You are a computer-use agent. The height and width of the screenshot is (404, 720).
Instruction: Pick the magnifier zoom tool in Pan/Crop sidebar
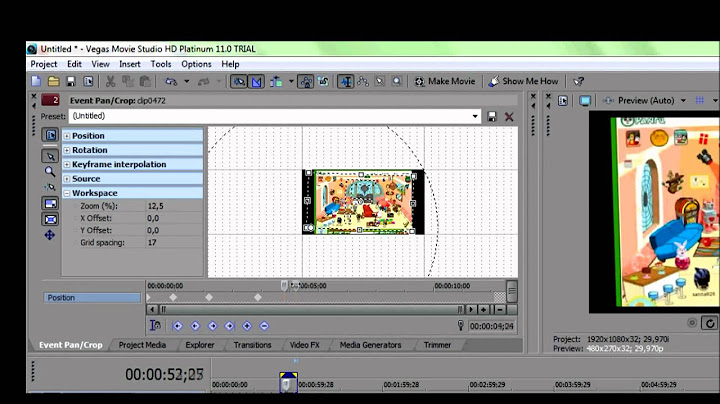(50, 172)
